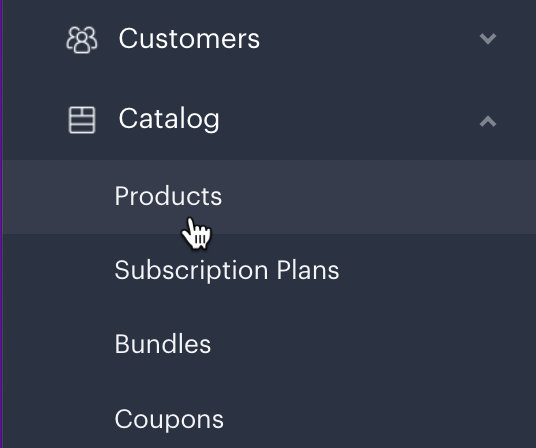Click the Customers people group icon
This screenshot has width=536, height=448.
click(82, 40)
